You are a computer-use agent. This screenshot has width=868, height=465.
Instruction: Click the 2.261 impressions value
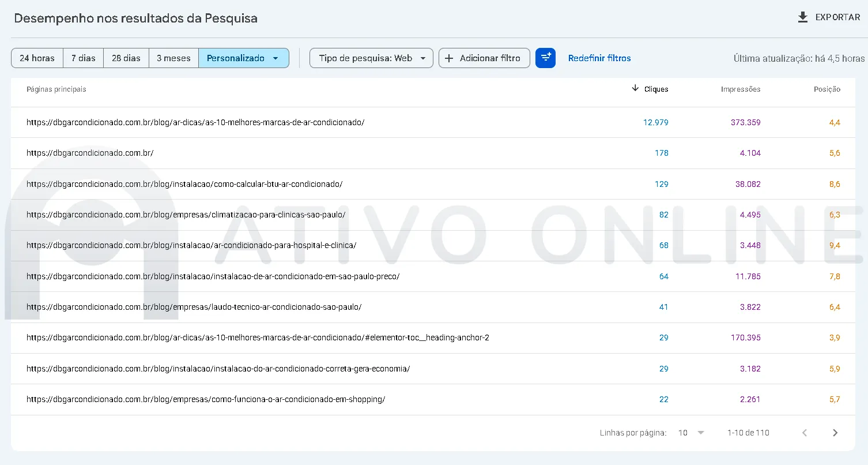(x=750, y=399)
